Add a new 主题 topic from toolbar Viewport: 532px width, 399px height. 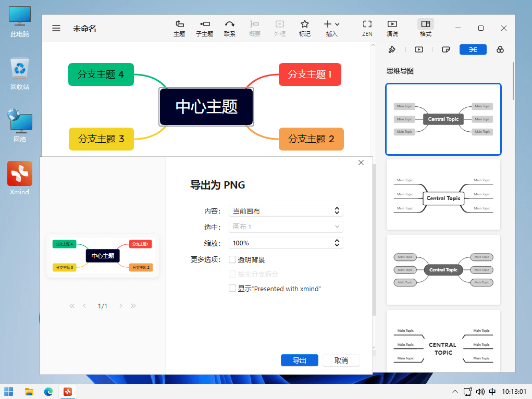(179, 29)
